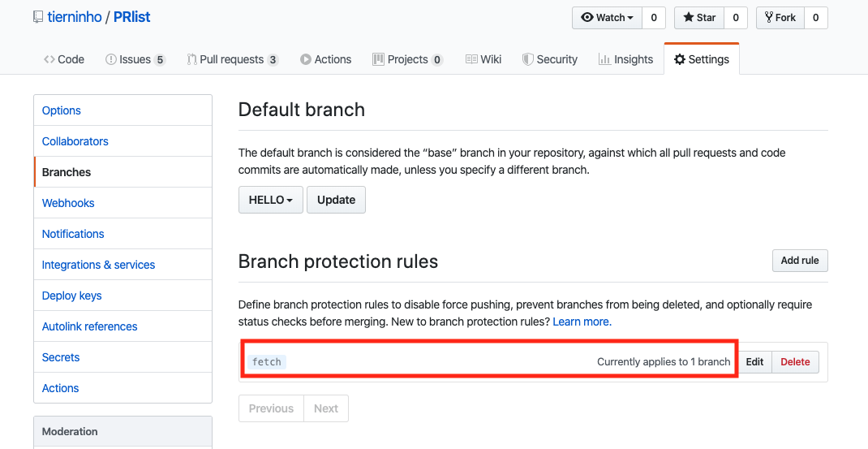
Task: Switch to the Pull requests tab
Action: click(x=233, y=59)
